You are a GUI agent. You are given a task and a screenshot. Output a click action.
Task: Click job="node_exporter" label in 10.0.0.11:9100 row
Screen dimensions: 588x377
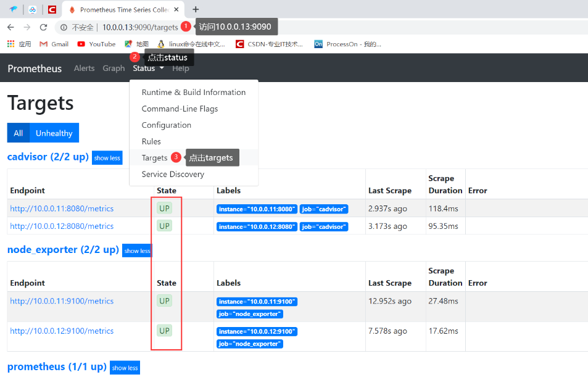(x=250, y=313)
